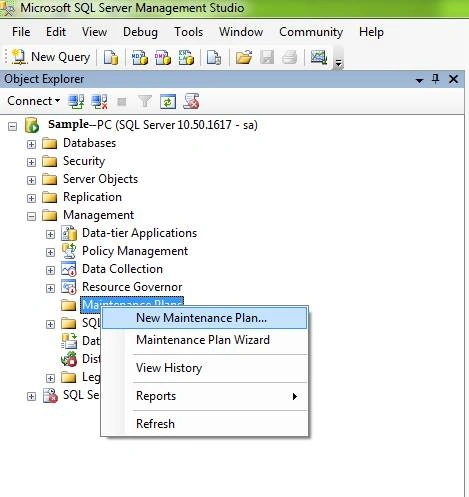
Task: Click the Open File folder icon
Action: pyautogui.click(x=244, y=57)
